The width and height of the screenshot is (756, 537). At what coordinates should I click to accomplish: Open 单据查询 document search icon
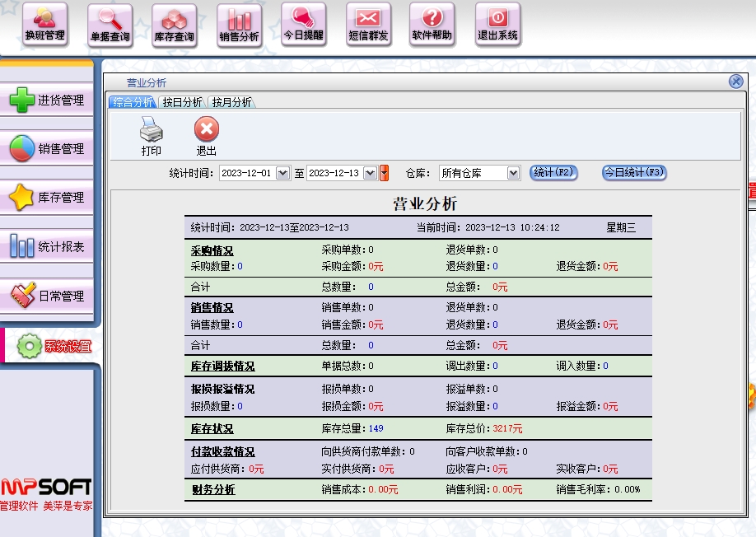coord(110,25)
